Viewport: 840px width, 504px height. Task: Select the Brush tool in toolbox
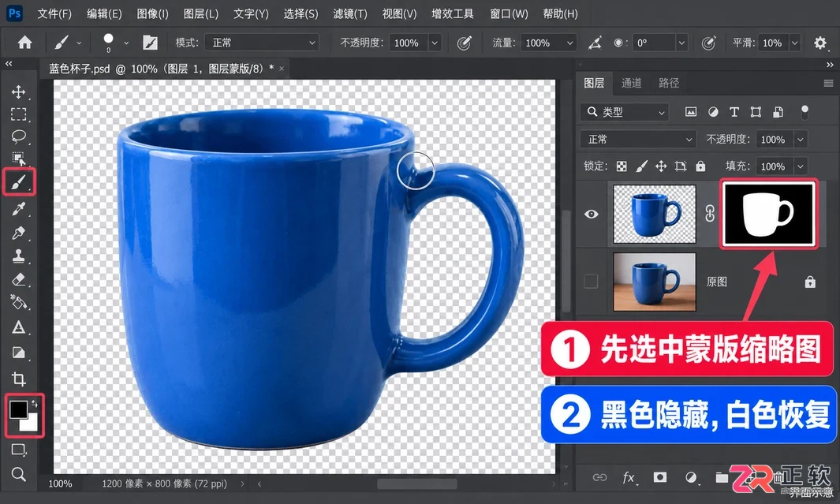(x=19, y=183)
